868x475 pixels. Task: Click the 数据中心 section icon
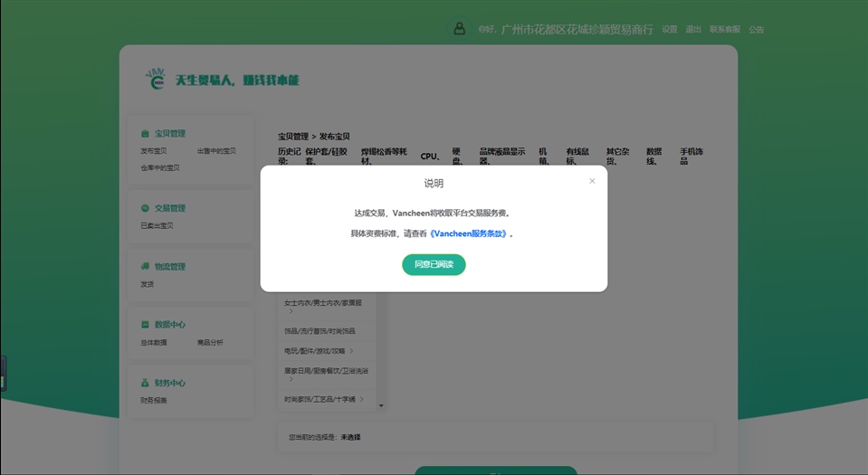[x=145, y=325]
